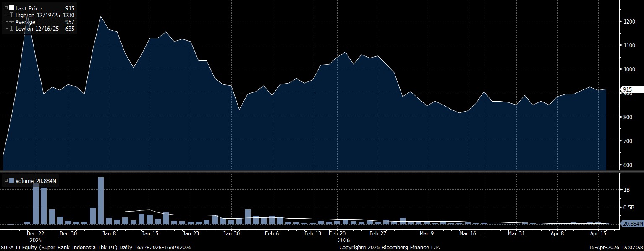
Task: Click the 915 last price axis tag
Action: click(x=631, y=89)
